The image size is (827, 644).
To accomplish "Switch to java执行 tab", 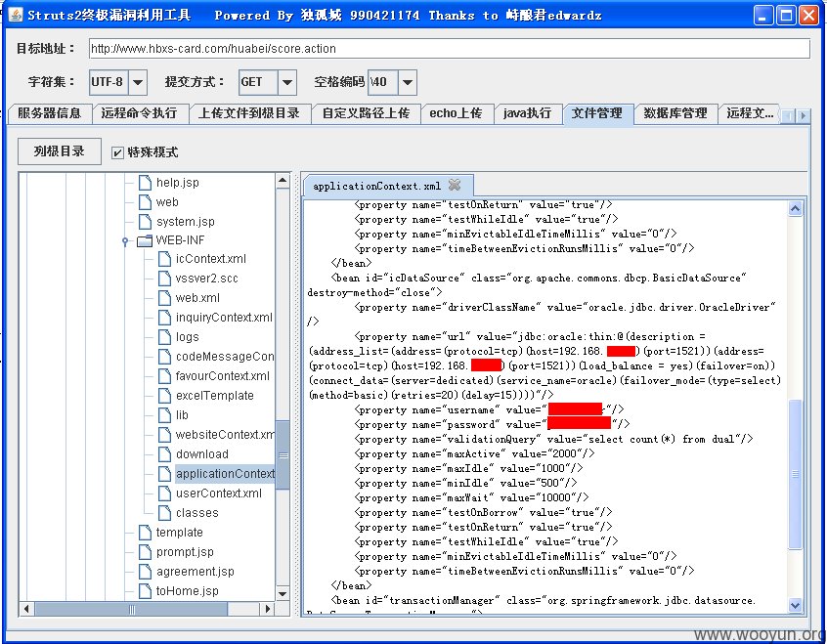I will pos(528,113).
